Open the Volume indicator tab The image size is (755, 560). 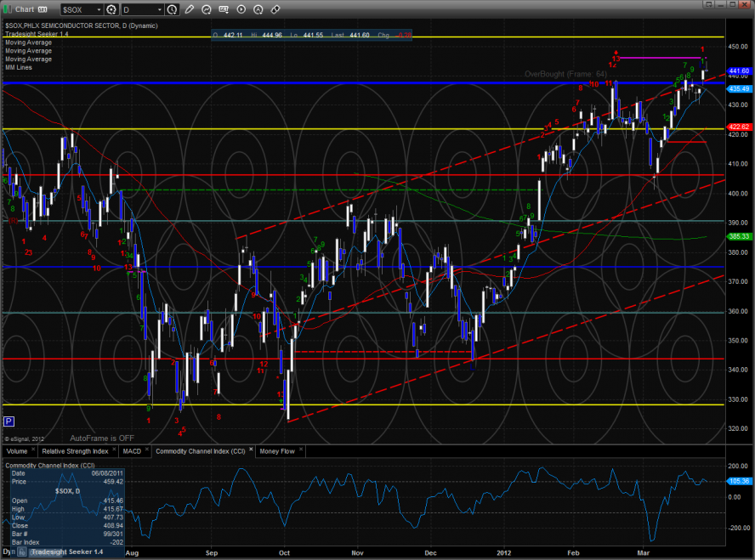[18, 451]
